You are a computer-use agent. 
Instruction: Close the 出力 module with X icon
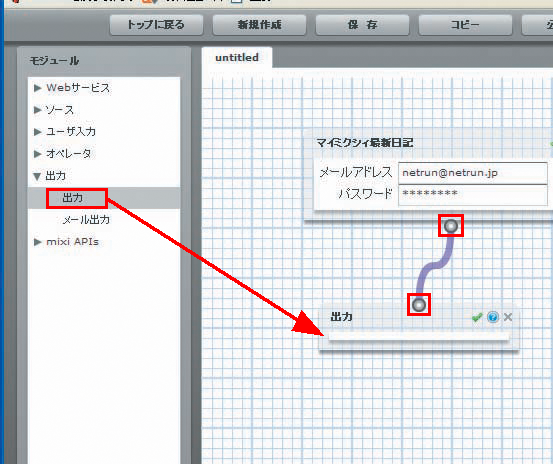pyautogui.click(x=508, y=317)
